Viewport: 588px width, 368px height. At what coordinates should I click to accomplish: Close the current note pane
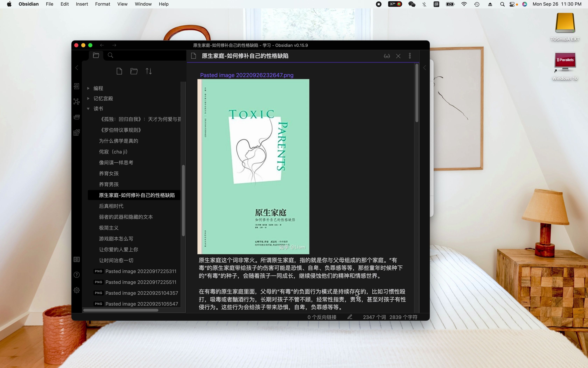click(x=398, y=56)
